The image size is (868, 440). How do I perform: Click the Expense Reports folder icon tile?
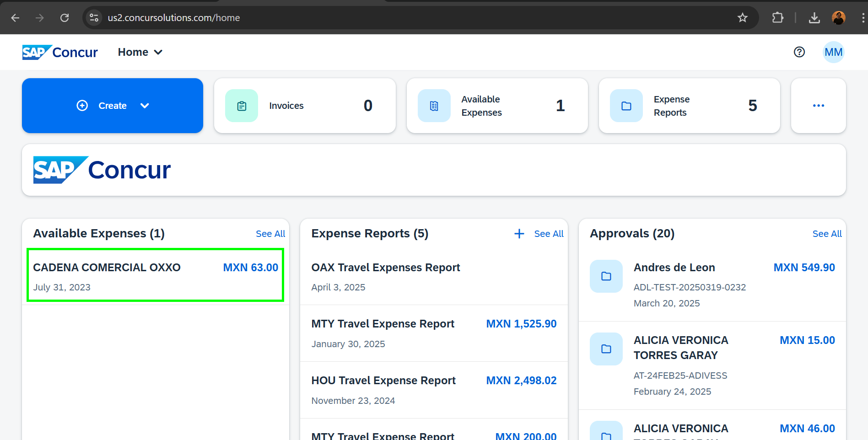click(626, 106)
